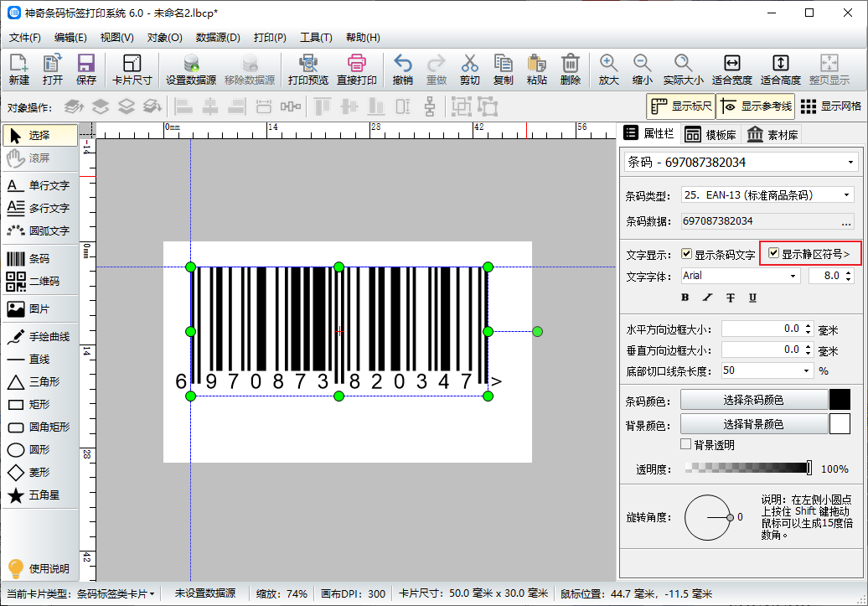Open 卡片尺寸 card size settings

[132, 70]
